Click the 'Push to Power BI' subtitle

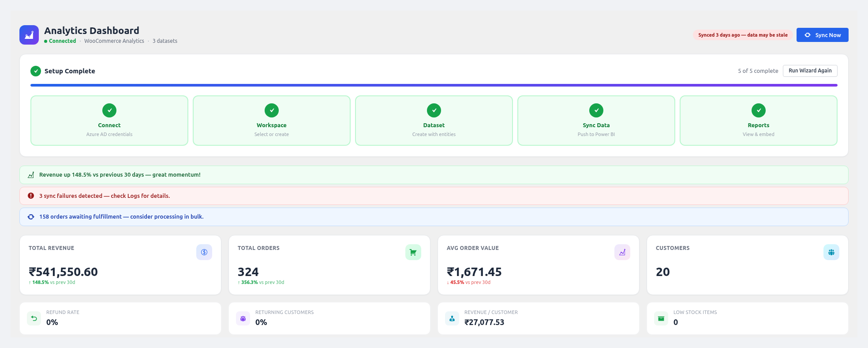point(596,134)
